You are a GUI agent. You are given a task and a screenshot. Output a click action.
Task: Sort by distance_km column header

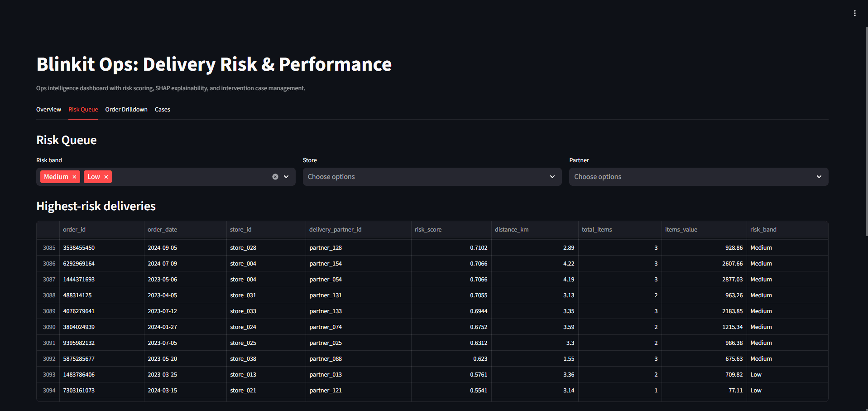click(x=535, y=229)
